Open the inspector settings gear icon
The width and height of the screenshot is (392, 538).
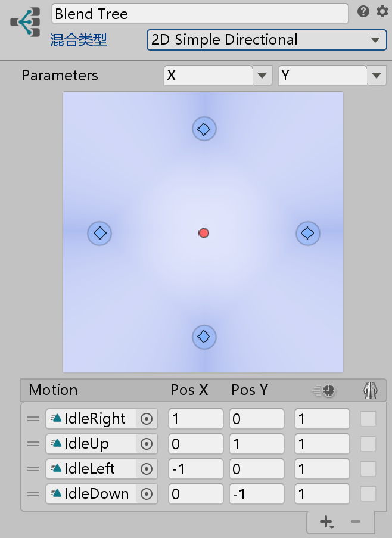click(x=382, y=11)
